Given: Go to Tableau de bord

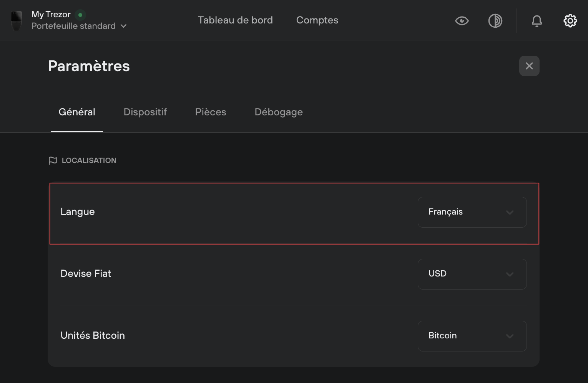Looking at the screenshot, I should (x=235, y=20).
